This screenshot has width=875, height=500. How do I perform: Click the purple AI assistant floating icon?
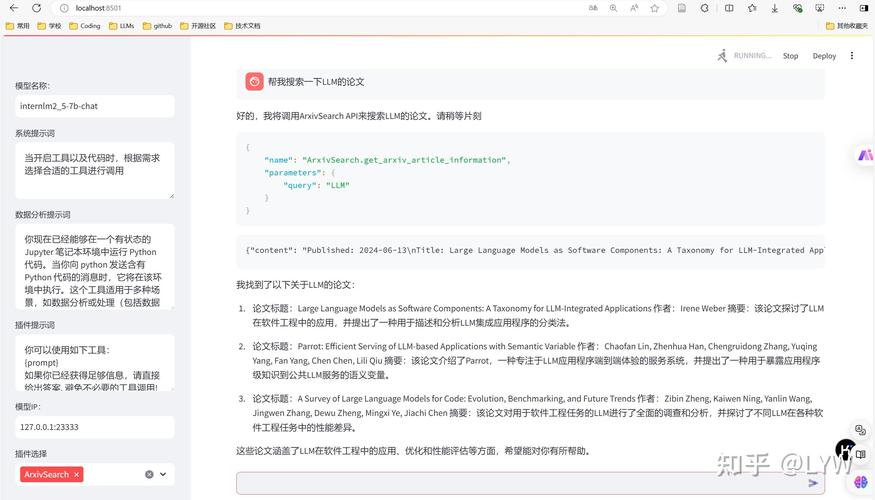point(865,155)
